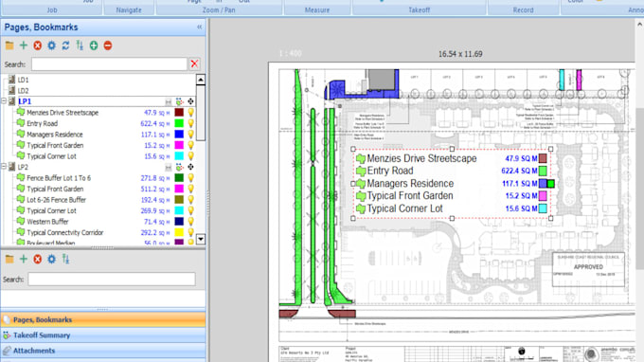644x362 pixels.
Task: Click the upper Search input field
Action: pos(109,64)
